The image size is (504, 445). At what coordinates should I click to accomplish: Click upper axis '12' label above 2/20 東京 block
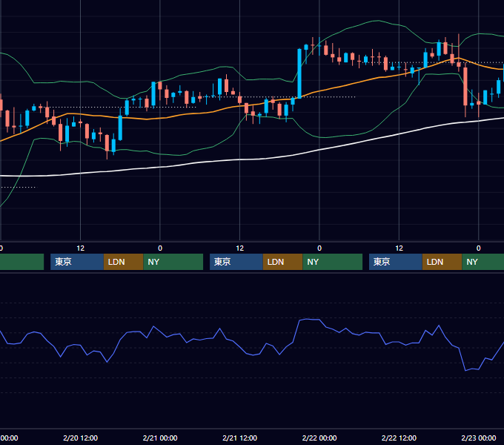[80, 248]
